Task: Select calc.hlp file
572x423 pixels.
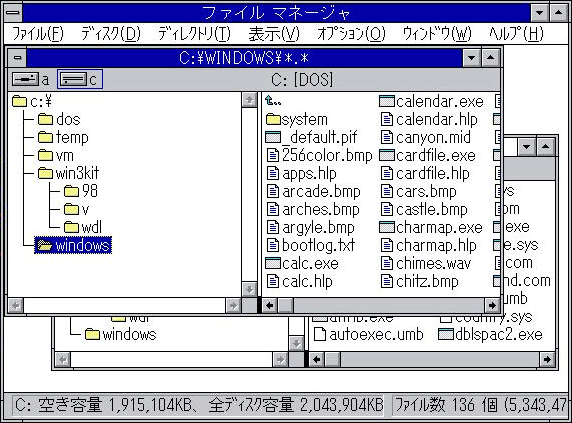Action: 299,282
